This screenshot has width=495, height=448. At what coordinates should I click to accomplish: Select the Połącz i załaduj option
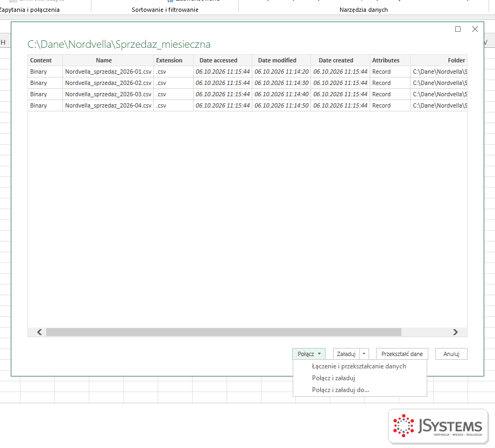click(x=334, y=378)
